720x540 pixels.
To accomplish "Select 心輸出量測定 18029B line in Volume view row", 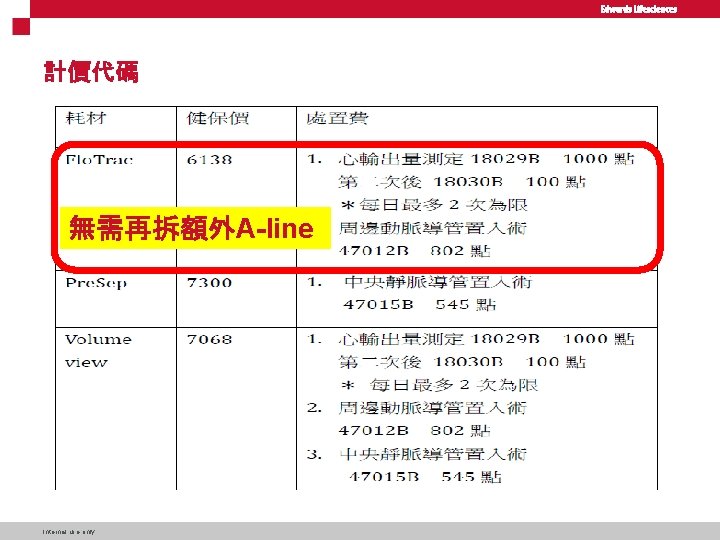I will click(x=486, y=339).
